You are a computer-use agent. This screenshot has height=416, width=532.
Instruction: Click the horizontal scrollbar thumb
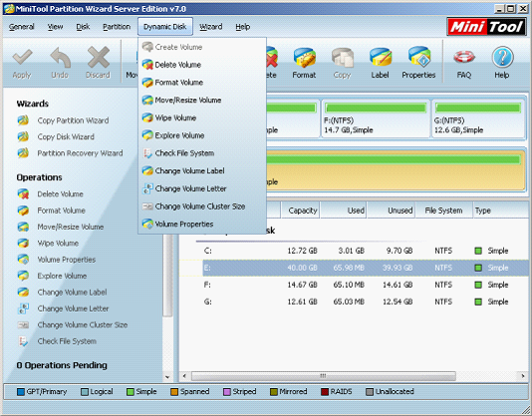coord(324,375)
